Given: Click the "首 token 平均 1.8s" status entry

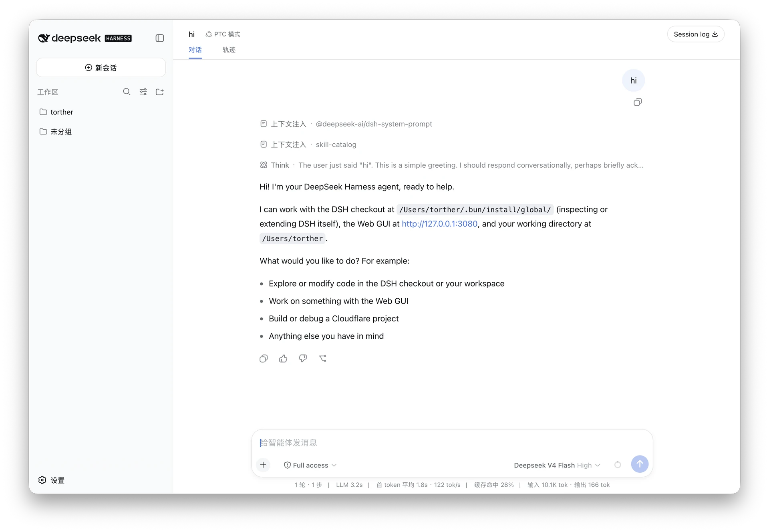Looking at the screenshot, I should [x=402, y=485].
